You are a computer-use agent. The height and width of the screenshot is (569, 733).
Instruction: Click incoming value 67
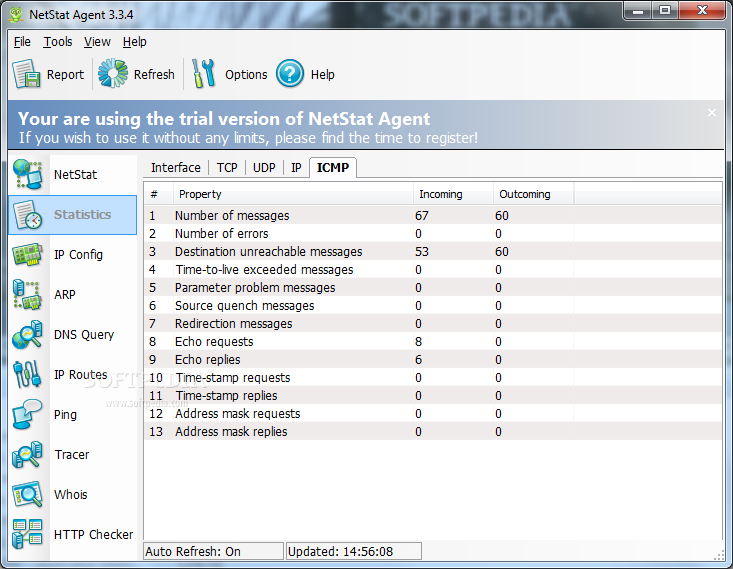[422, 216]
